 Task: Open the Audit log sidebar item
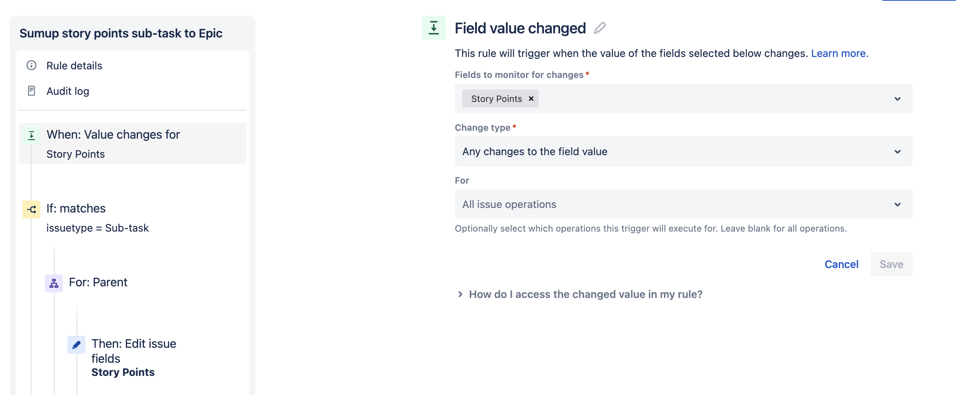coord(68,91)
